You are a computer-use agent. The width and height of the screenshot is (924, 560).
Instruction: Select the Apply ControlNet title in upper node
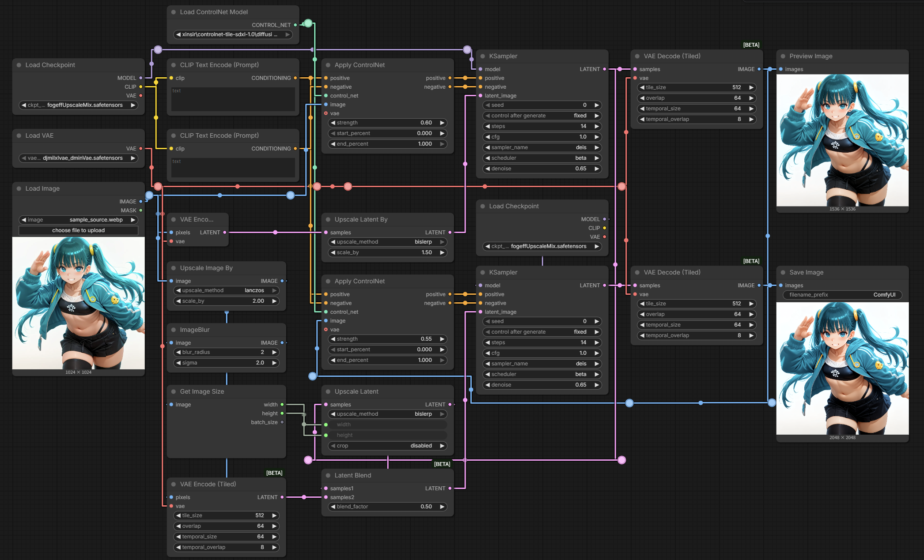[360, 65]
